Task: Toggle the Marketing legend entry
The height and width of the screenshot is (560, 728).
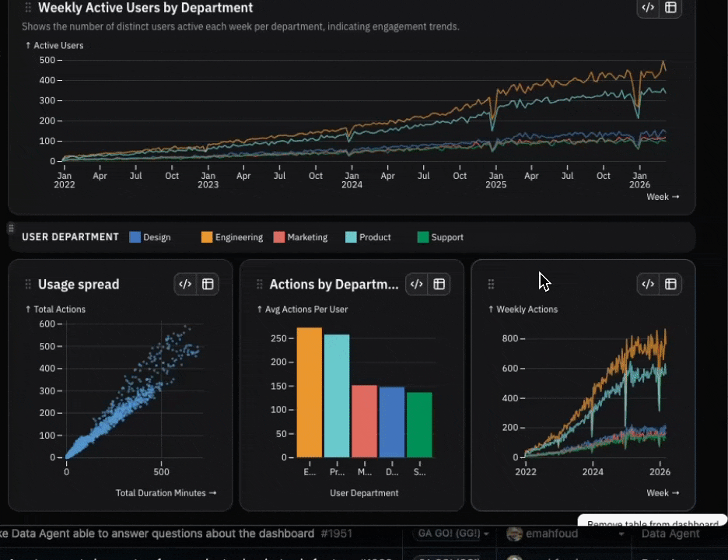Action: [x=300, y=237]
